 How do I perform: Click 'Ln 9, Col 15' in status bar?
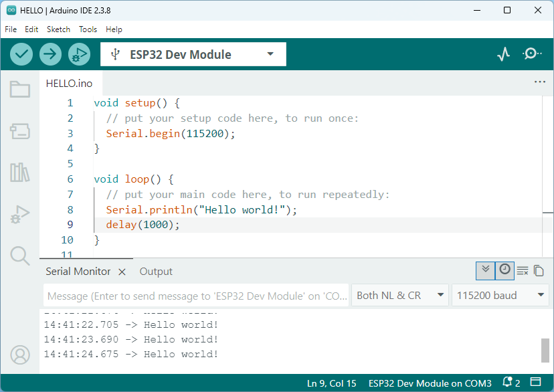tap(331, 383)
